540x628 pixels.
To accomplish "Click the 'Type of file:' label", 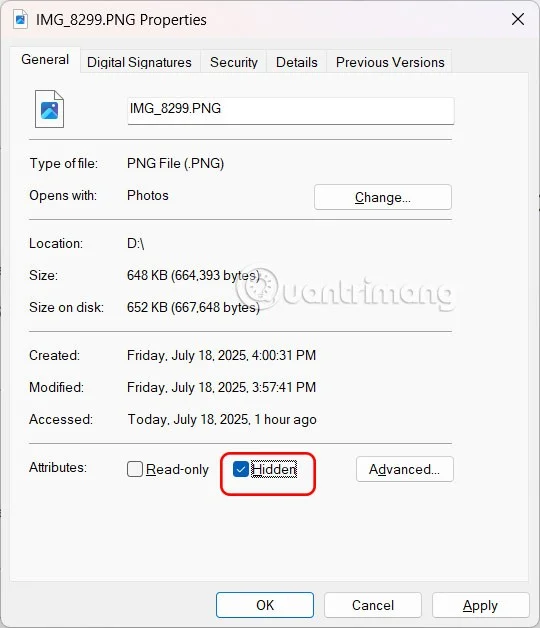I will coord(64,163).
